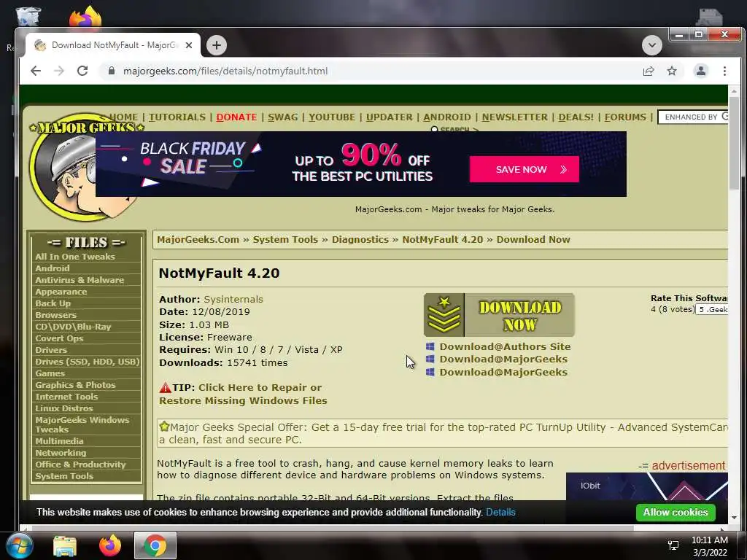The height and width of the screenshot is (560, 747).
Task: Click the forward navigation arrow
Action: 59,71
